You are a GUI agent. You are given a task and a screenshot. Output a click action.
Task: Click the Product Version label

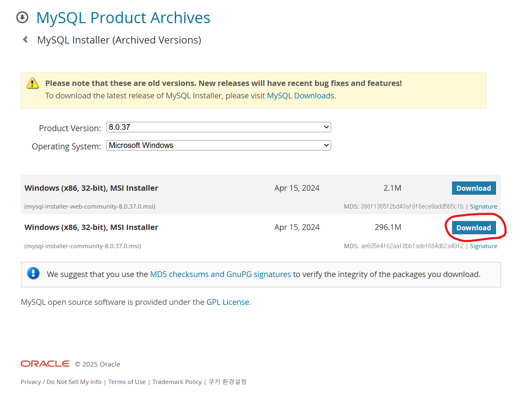pyautogui.click(x=70, y=128)
